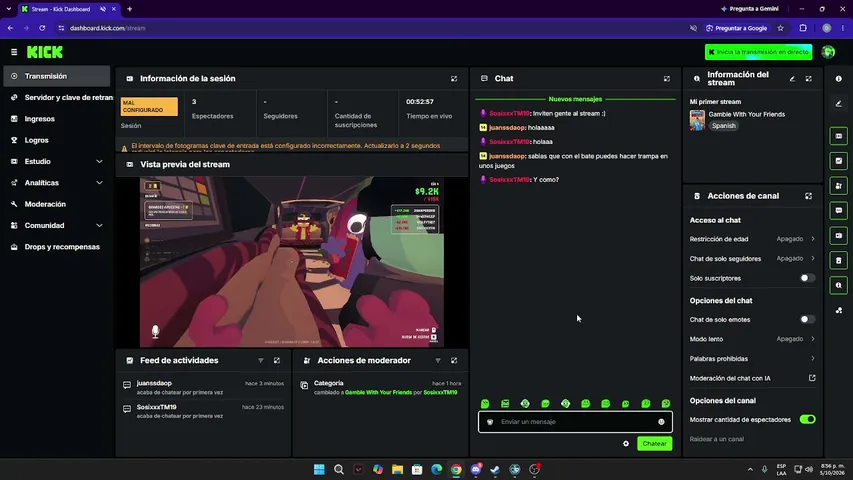The image size is (853, 480).
Task: Open Palabras prohibidas arrow
Action: pyautogui.click(x=813, y=359)
